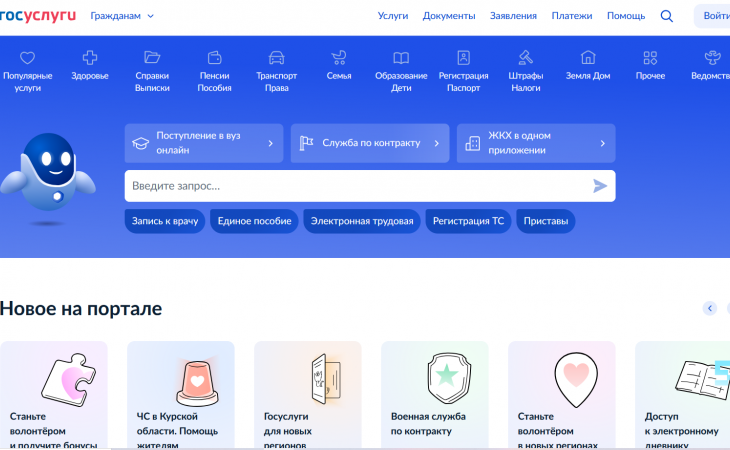Screen dimensions: 730x450
Task: Open the Ведомства eagle emblem icon
Action: [x=712, y=58]
